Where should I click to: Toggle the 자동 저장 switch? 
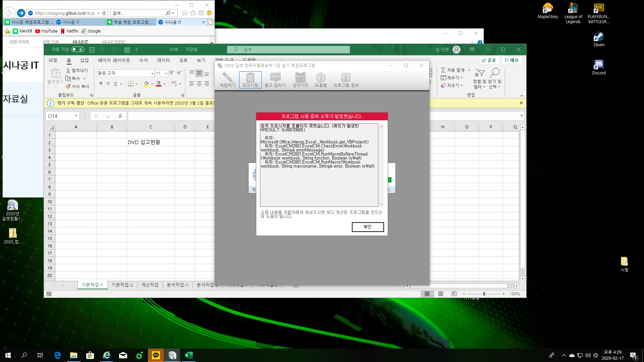point(78,50)
